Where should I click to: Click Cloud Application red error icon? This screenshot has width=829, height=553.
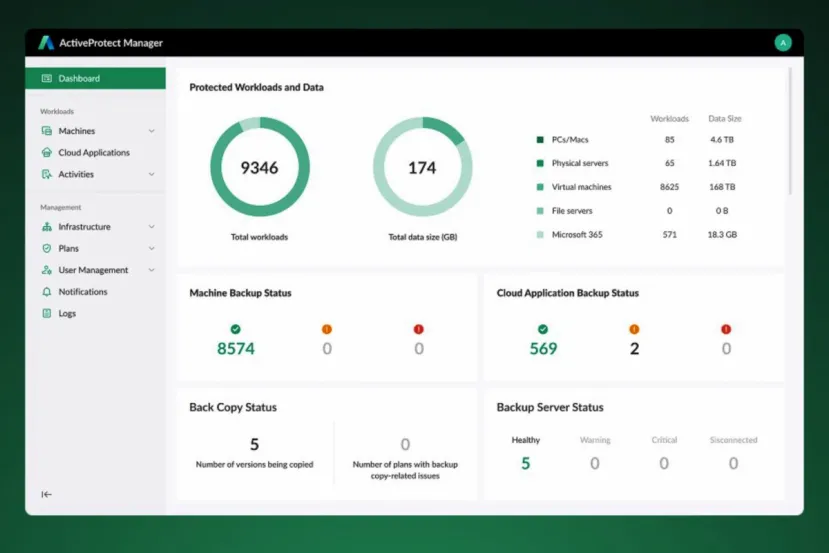coord(726,329)
